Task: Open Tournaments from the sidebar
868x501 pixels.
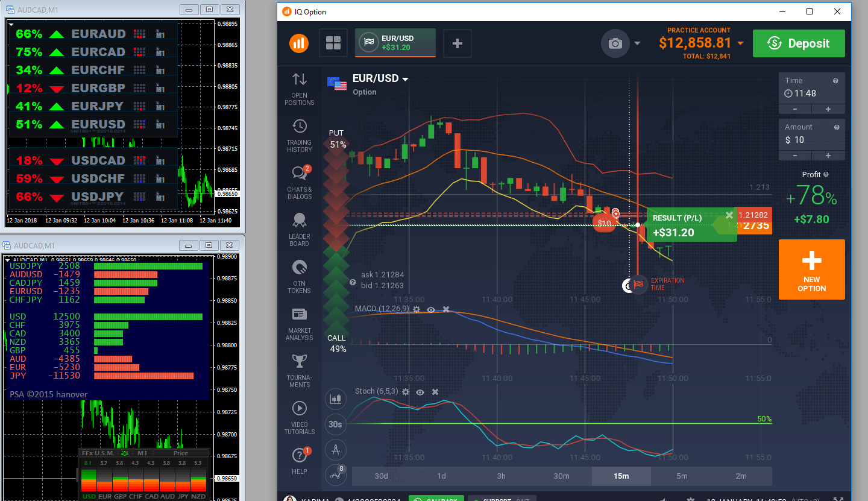Action: pos(300,371)
